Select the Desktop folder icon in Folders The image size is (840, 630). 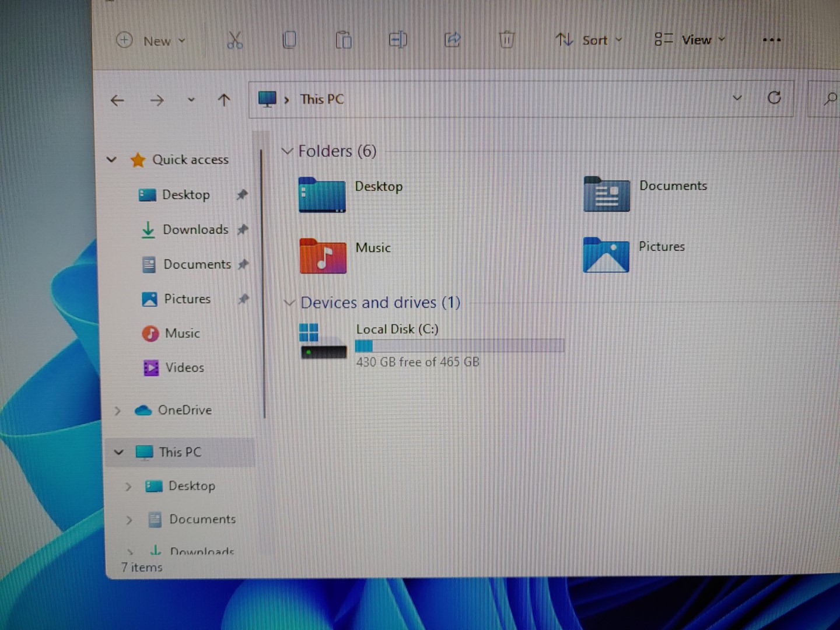tap(322, 195)
